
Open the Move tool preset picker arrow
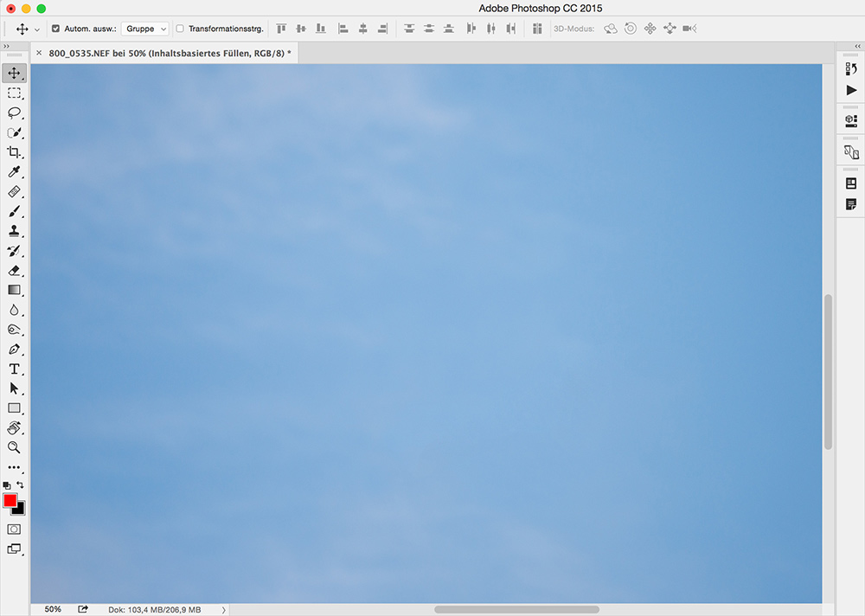(37, 29)
